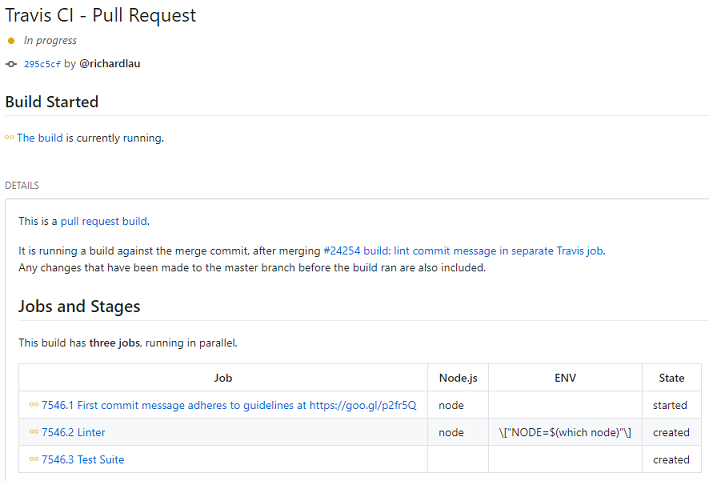Click the running icon beside The build
This screenshot has width=709, height=481.
[x=9, y=137]
